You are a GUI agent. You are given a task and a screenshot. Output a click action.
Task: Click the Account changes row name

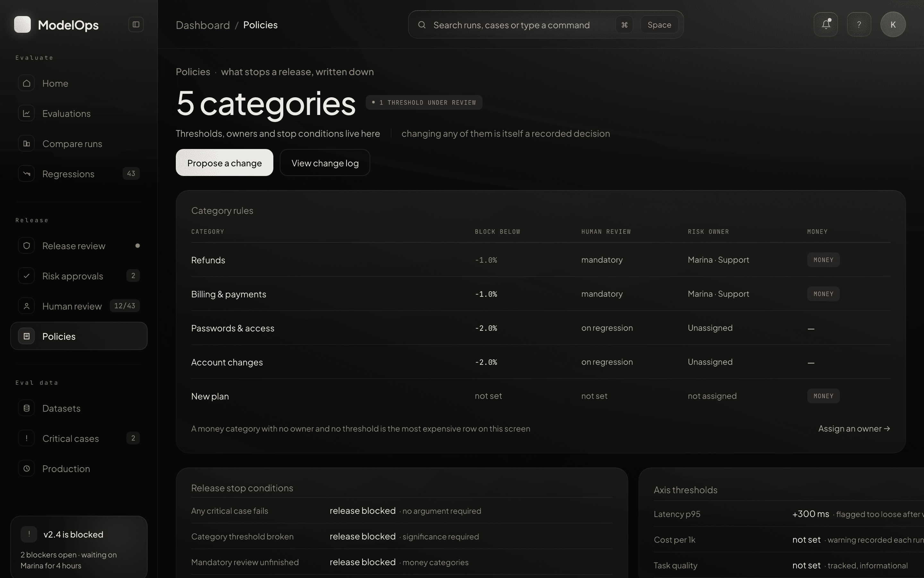[x=227, y=362]
